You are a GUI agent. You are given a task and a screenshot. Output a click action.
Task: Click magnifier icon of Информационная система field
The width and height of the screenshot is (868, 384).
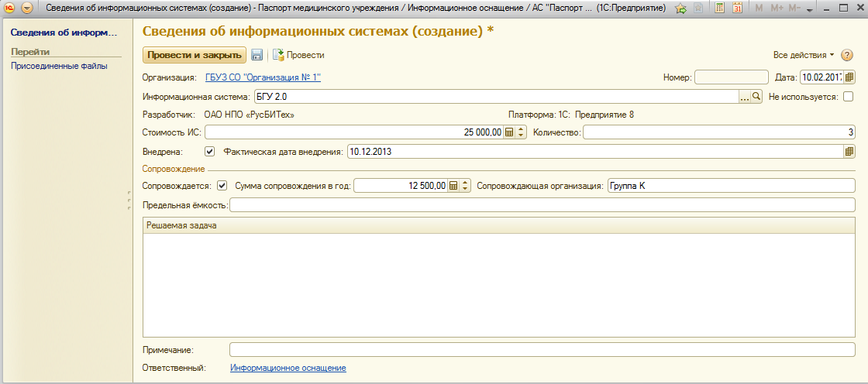[x=757, y=97]
